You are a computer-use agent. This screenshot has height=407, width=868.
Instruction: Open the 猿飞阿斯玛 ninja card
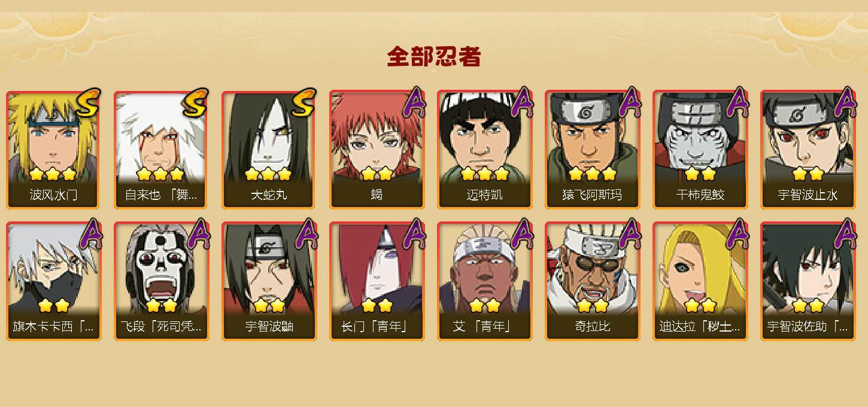pos(593,150)
